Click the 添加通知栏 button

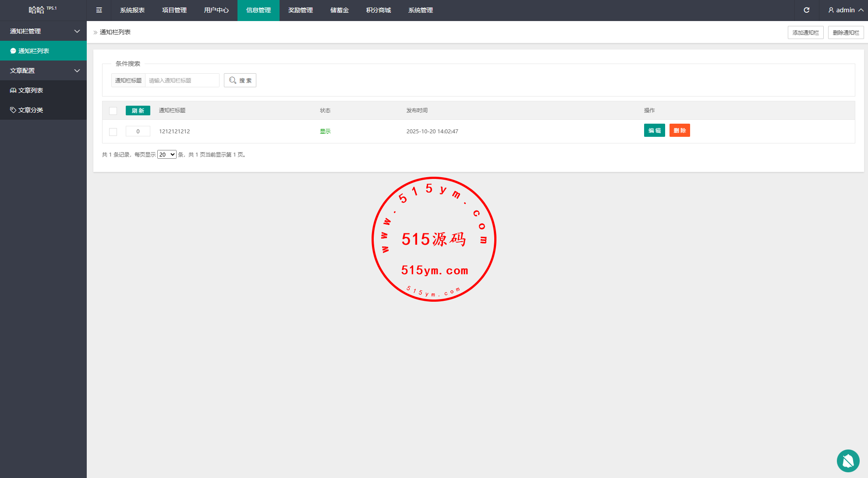[805, 32]
